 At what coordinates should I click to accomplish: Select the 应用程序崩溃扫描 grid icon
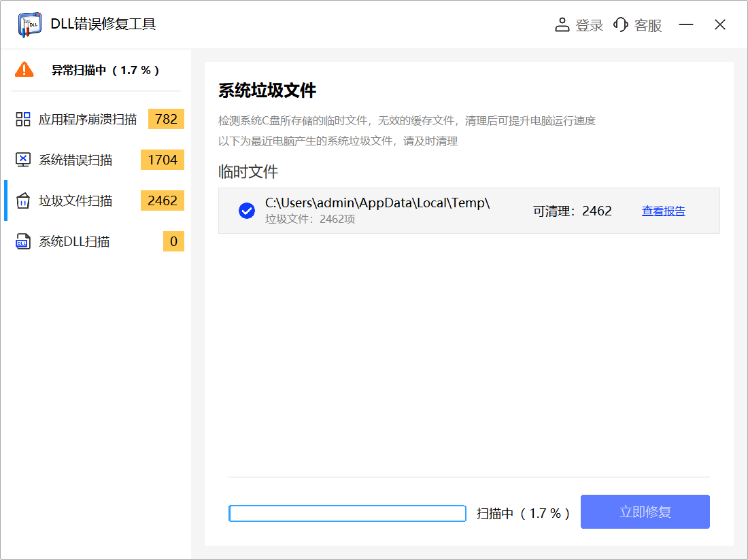pyautogui.click(x=23, y=118)
